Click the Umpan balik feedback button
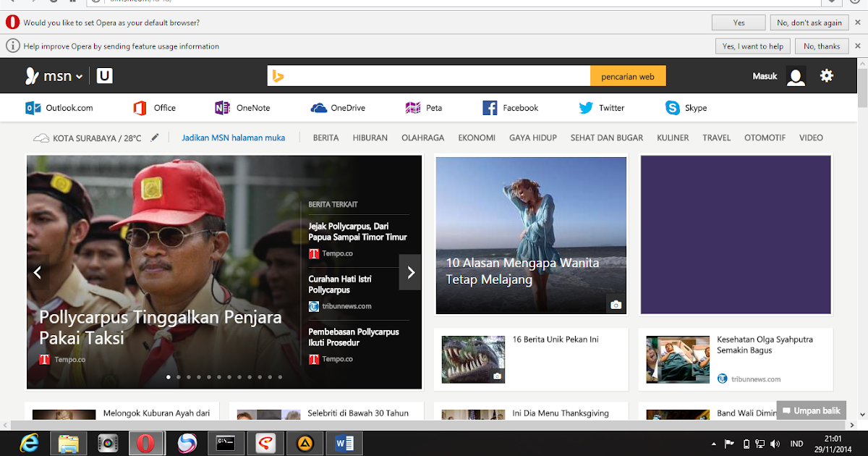This screenshot has height=456, width=868. [x=811, y=410]
